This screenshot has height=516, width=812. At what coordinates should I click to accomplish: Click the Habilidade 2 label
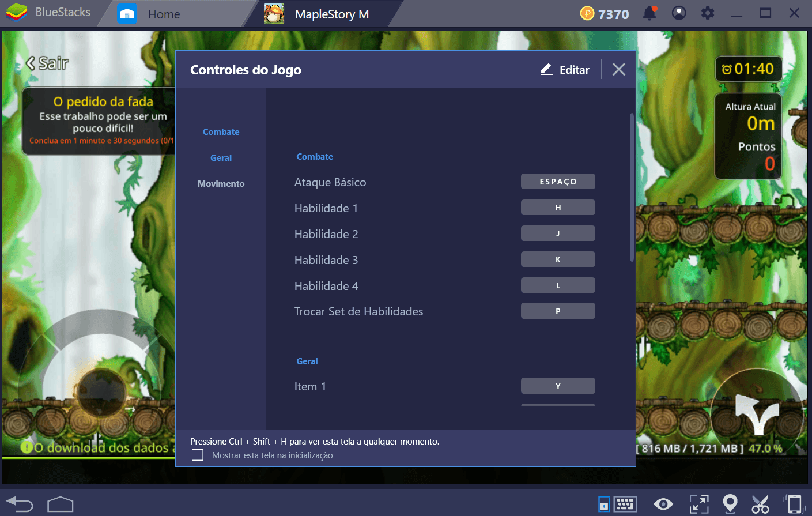click(326, 234)
